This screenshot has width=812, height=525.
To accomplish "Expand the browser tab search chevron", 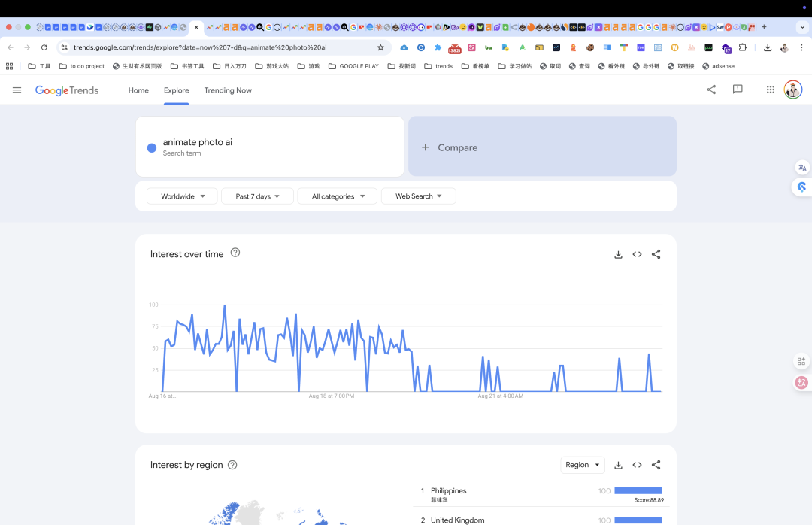I will click(x=802, y=27).
